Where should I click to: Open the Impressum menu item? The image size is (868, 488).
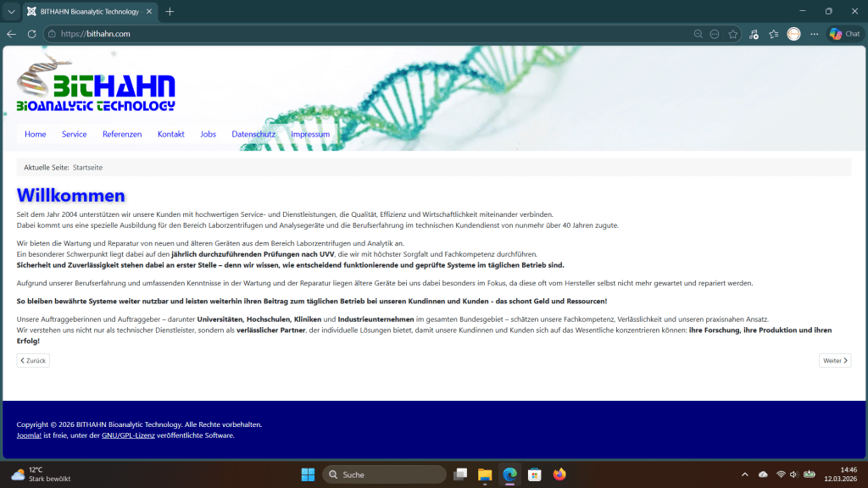click(x=310, y=134)
